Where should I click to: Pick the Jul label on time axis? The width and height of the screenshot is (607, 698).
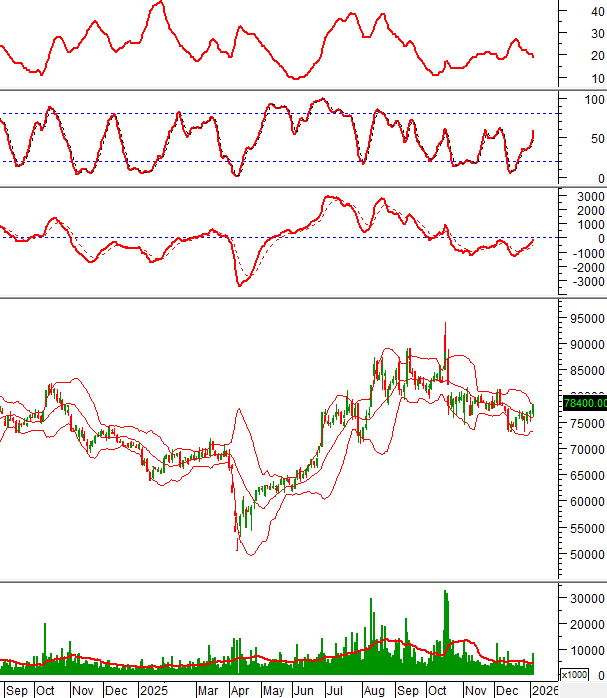coord(337,690)
